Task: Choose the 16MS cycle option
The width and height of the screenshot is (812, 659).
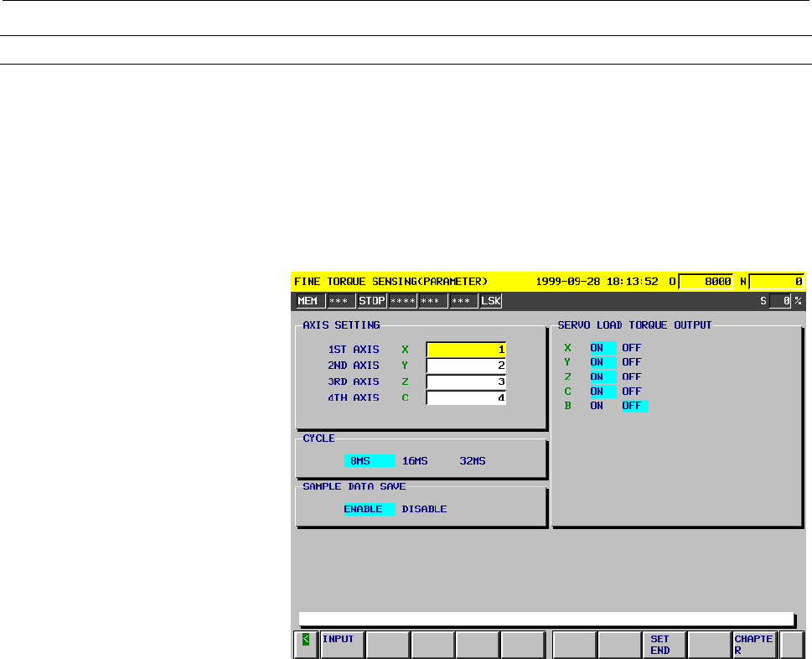Action: click(x=415, y=461)
